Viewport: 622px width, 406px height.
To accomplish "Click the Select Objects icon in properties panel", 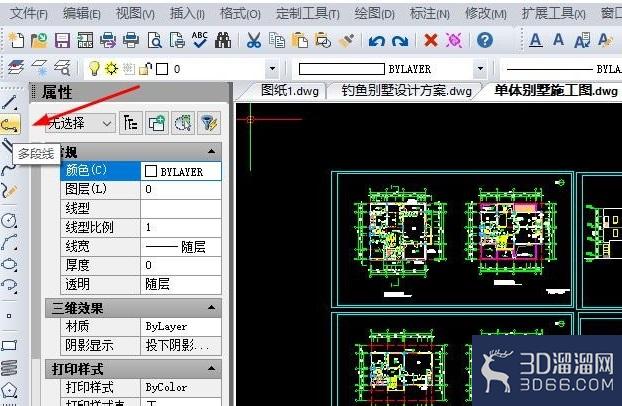I will tap(183, 123).
